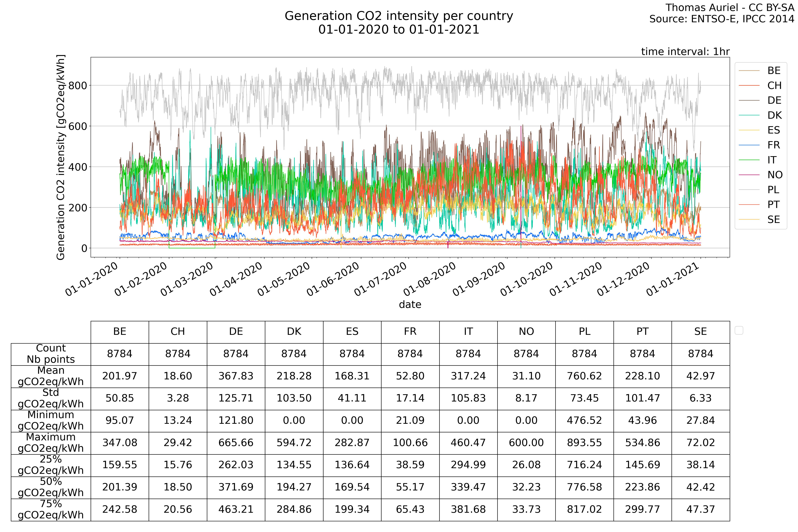The image size is (798, 532).
Task: Click the Mean gCO2eq/kWh row header
Action: [51, 376]
